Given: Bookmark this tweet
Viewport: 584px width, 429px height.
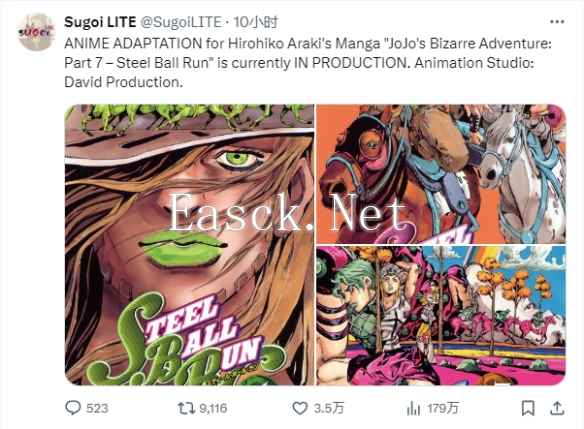Looking at the screenshot, I should click(528, 408).
